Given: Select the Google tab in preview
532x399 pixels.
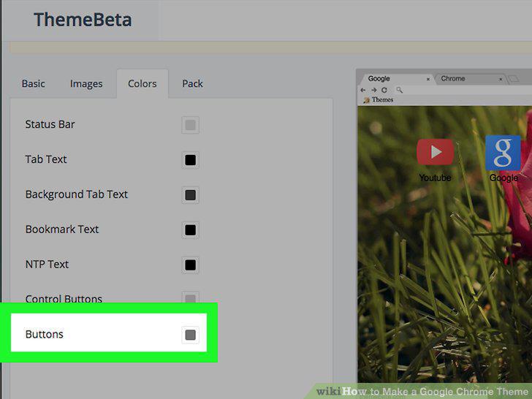Looking at the screenshot, I should [395, 78].
